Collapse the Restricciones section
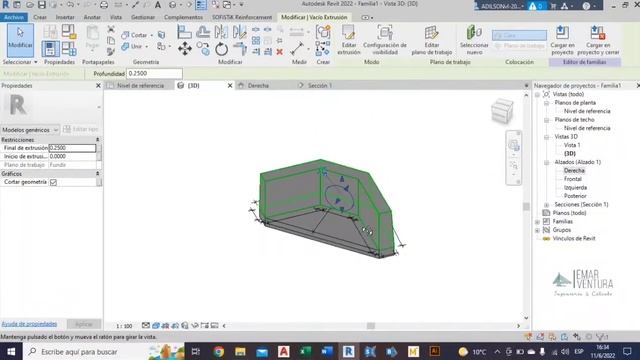 (x=98, y=140)
